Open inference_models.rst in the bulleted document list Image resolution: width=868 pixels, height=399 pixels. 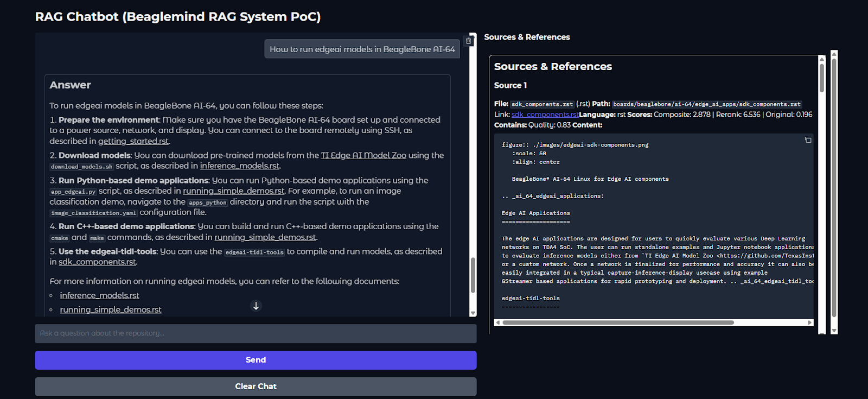(100, 295)
